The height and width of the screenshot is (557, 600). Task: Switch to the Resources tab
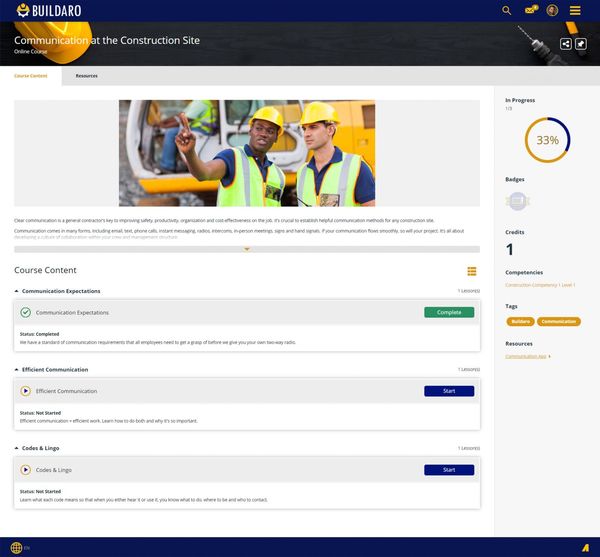pyautogui.click(x=86, y=76)
